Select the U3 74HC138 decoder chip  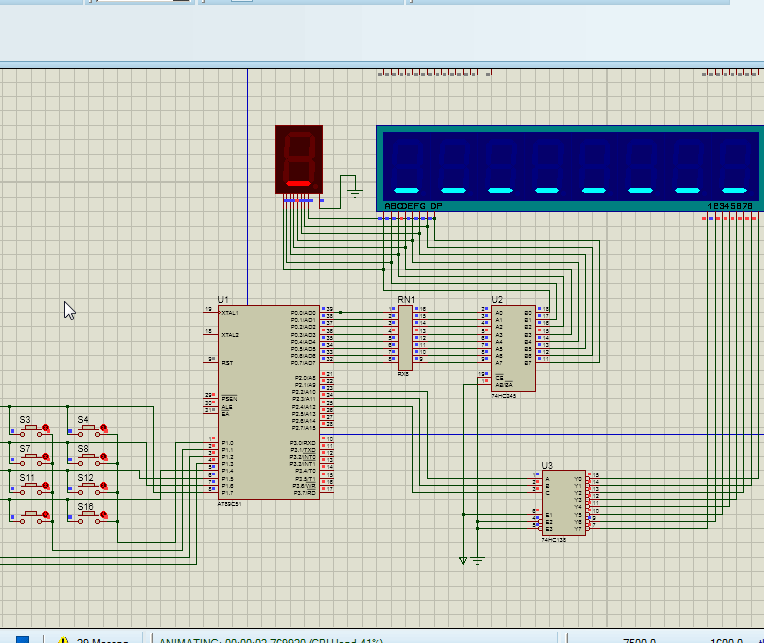[564, 503]
